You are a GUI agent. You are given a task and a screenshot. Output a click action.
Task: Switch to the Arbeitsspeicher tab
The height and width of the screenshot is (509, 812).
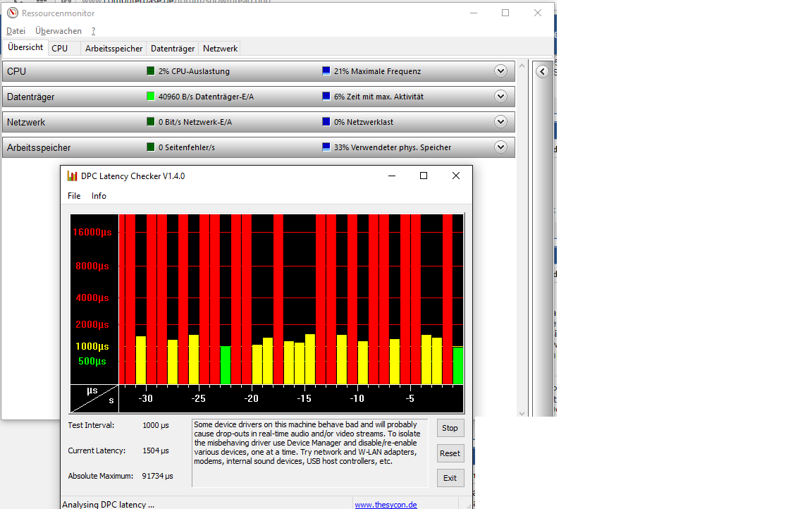(x=114, y=48)
